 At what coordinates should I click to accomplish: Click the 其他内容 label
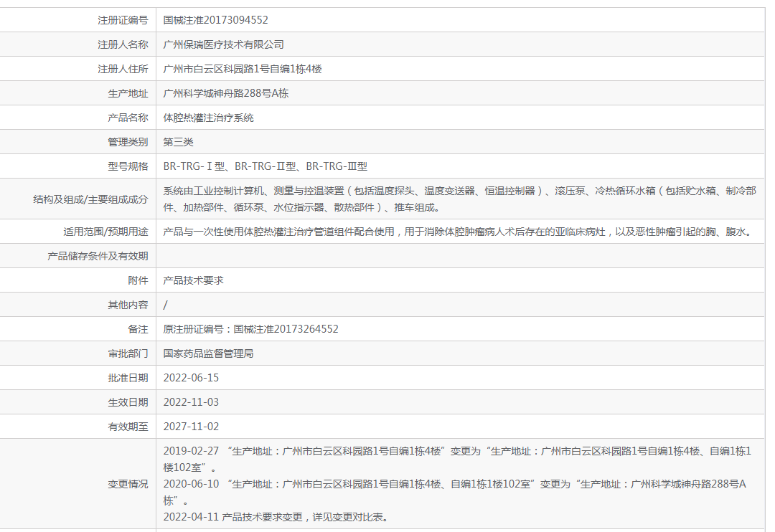[x=128, y=305]
